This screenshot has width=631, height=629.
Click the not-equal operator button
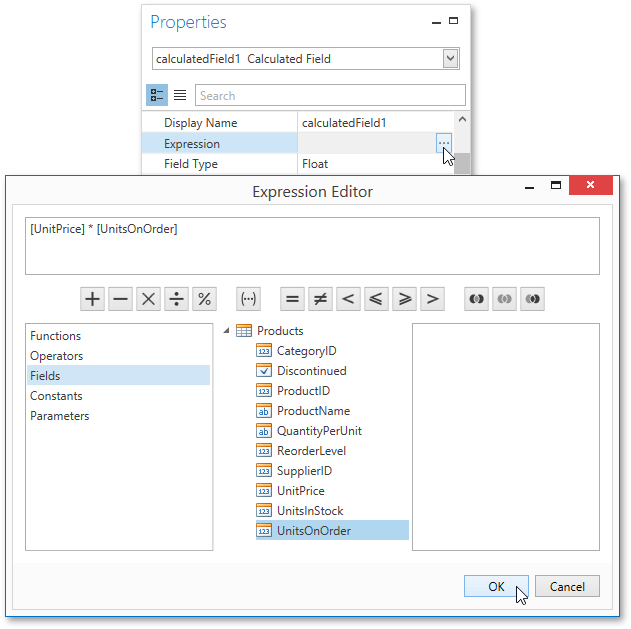320,299
